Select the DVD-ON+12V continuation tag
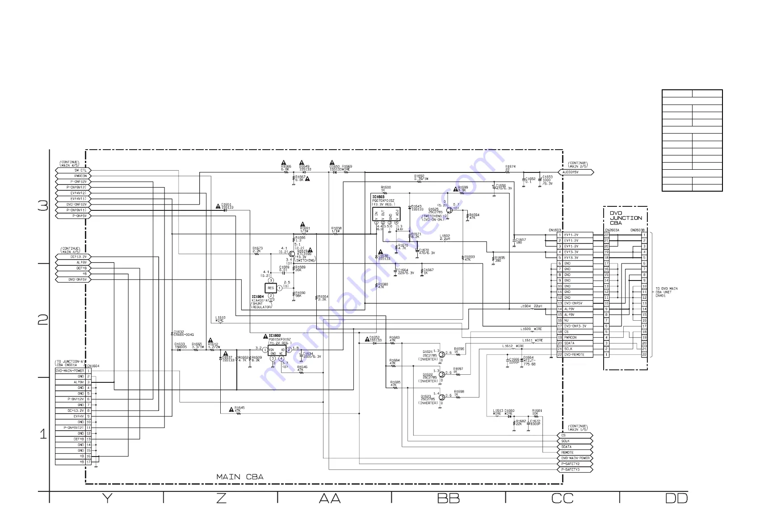The image size is (760, 532). tap(73, 204)
